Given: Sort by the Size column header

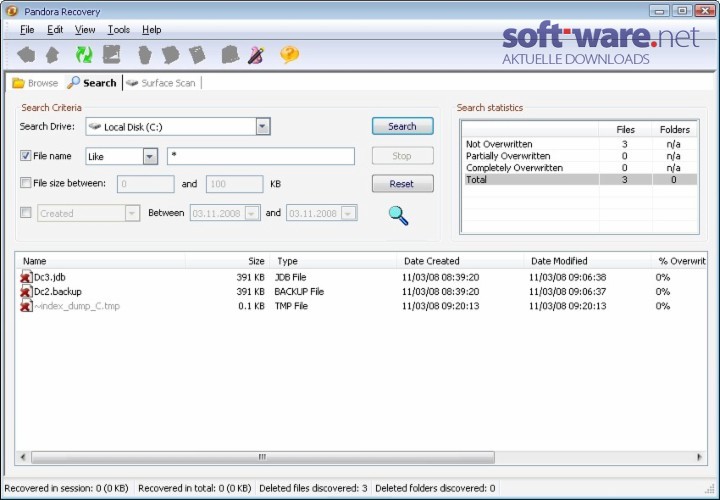Looking at the screenshot, I should [227, 261].
